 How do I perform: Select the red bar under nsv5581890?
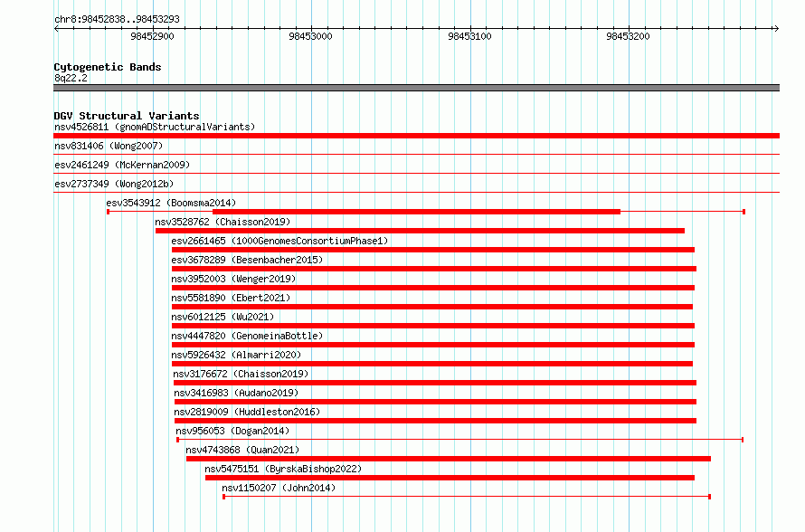pos(432,307)
